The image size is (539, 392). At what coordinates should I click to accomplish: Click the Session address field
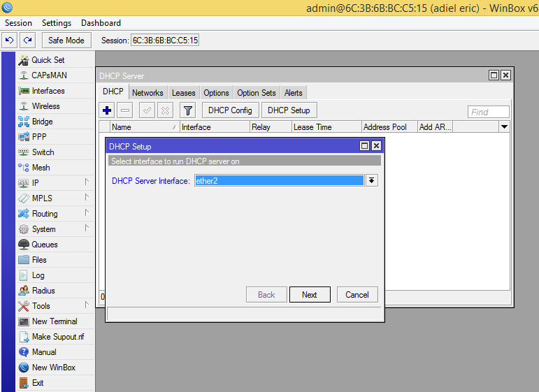tap(165, 41)
